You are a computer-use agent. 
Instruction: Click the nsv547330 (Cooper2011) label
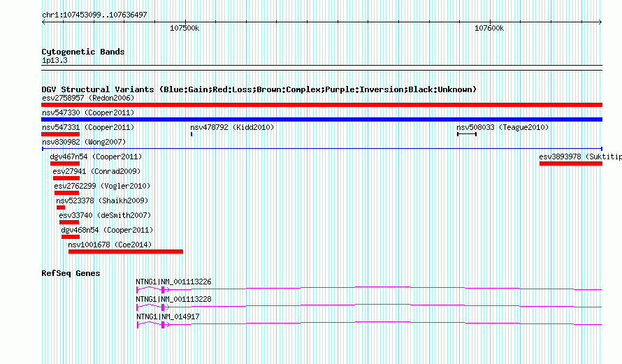(88, 112)
